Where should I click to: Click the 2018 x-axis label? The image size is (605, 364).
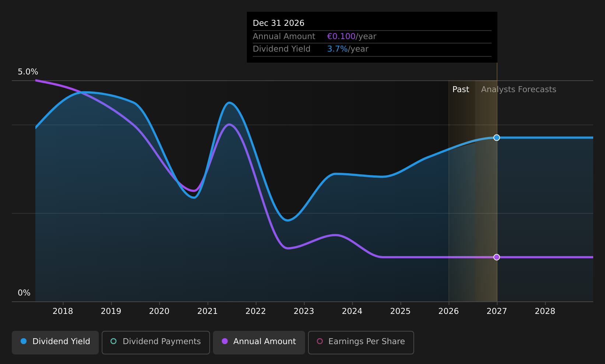pyautogui.click(x=63, y=311)
